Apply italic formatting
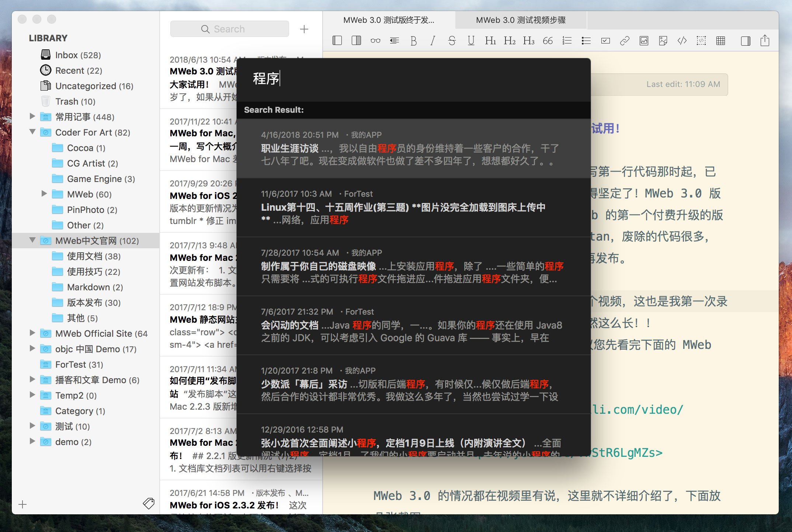The height and width of the screenshot is (532, 792). (433, 41)
